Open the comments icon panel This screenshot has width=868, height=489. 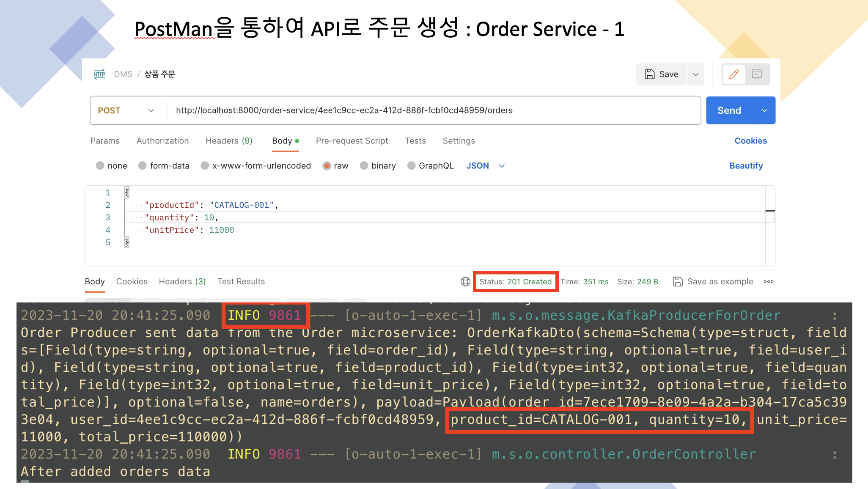point(757,74)
